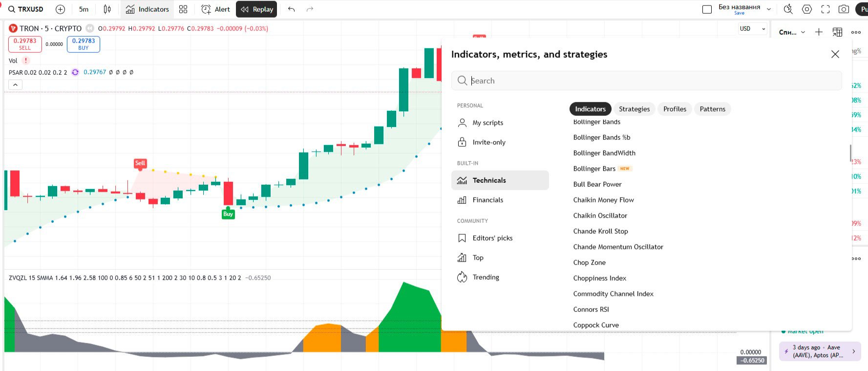Switch to the Strategies tab
This screenshot has width=868, height=371.
[x=634, y=109]
